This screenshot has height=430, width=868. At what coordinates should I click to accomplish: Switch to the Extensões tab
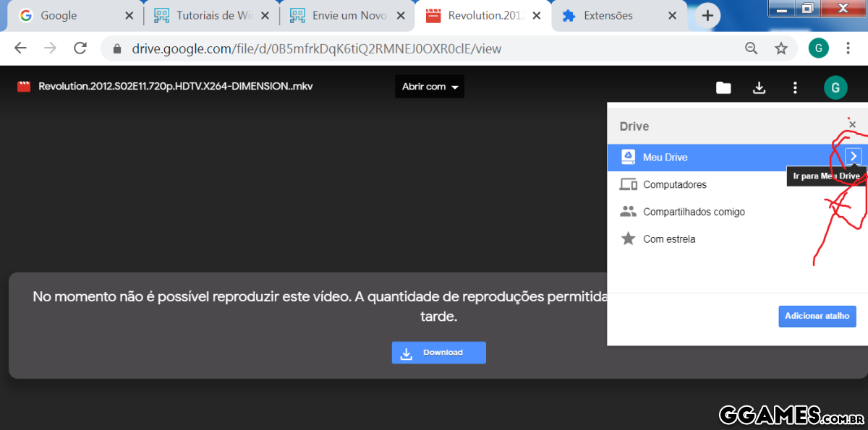pyautogui.click(x=608, y=16)
